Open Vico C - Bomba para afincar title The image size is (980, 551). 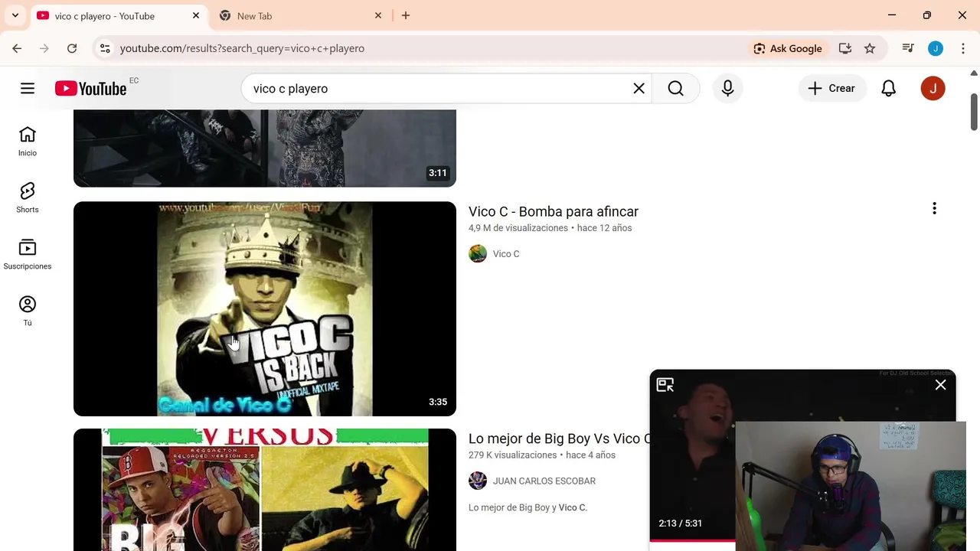tap(554, 211)
